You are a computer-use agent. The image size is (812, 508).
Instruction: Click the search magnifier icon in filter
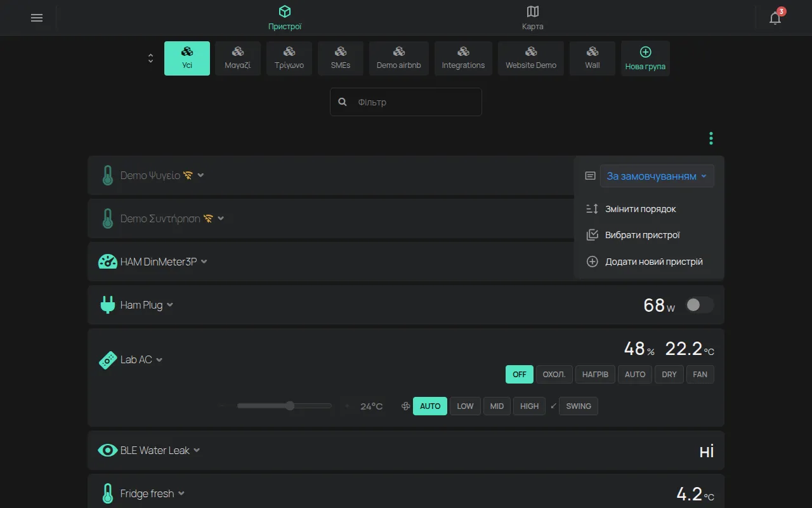(x=343, y=102)
